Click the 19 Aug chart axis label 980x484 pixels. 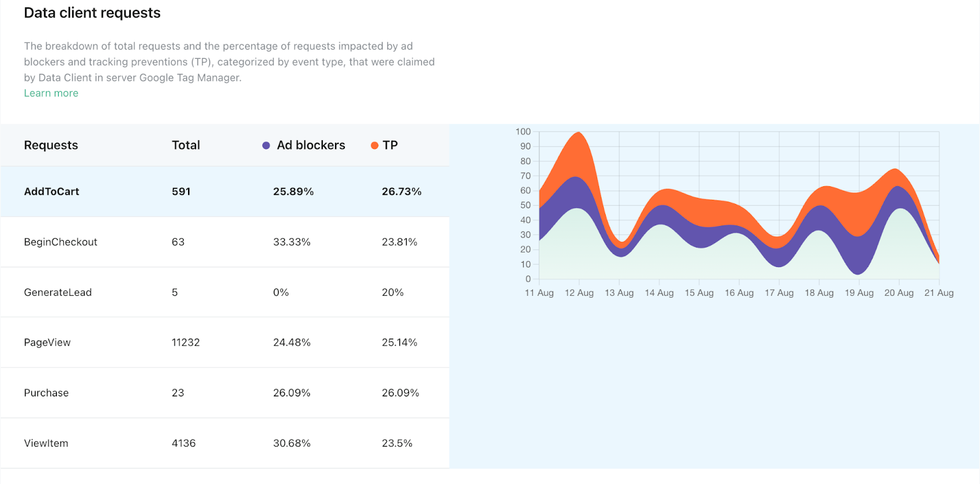click(x=859, y=293)
